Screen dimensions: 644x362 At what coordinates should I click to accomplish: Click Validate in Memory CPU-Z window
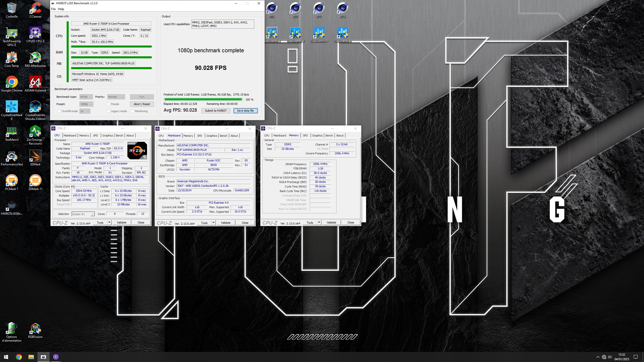tap(331, 222)
